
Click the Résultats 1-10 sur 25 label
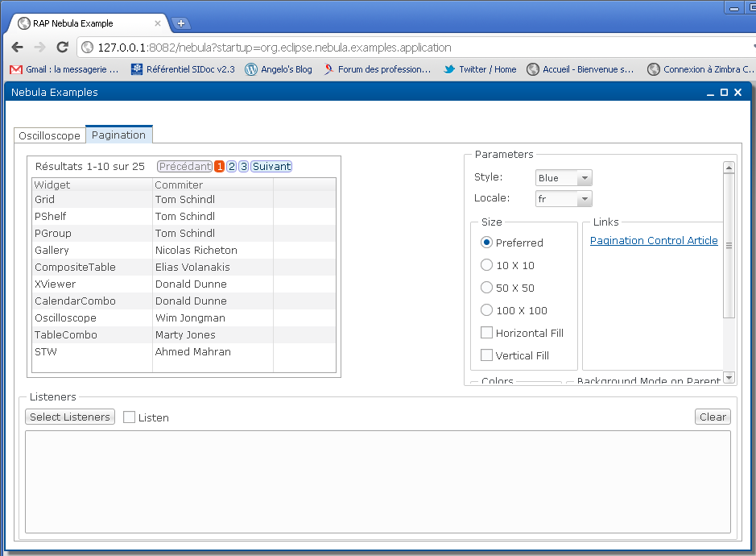pyautogui.click(x=90, y=167)
